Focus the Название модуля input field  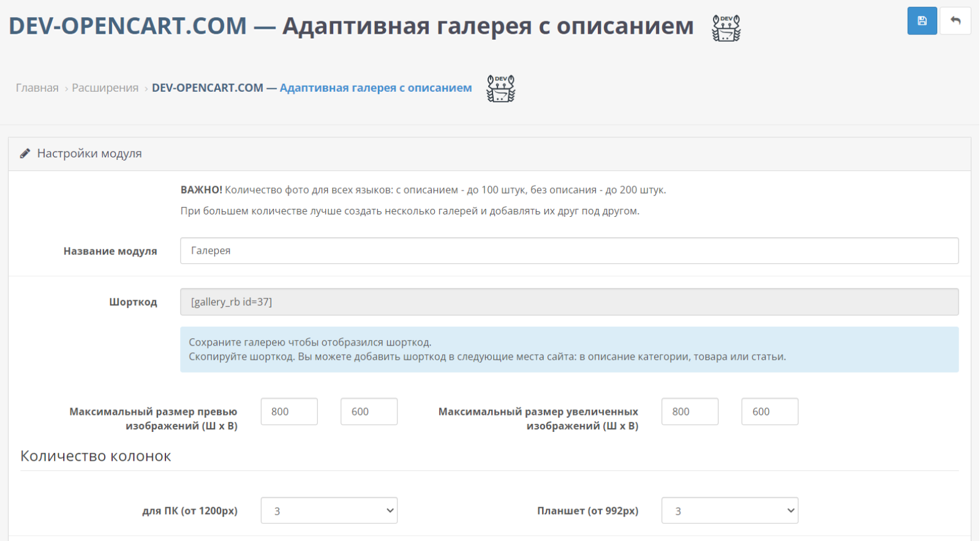coord(569,251)
